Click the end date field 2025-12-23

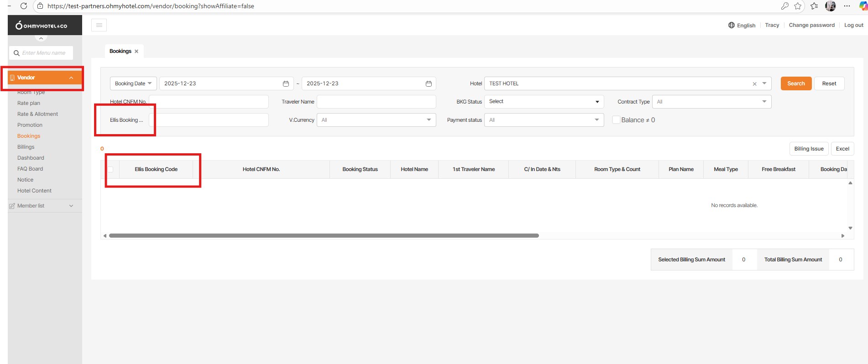(x=369, y=83)
